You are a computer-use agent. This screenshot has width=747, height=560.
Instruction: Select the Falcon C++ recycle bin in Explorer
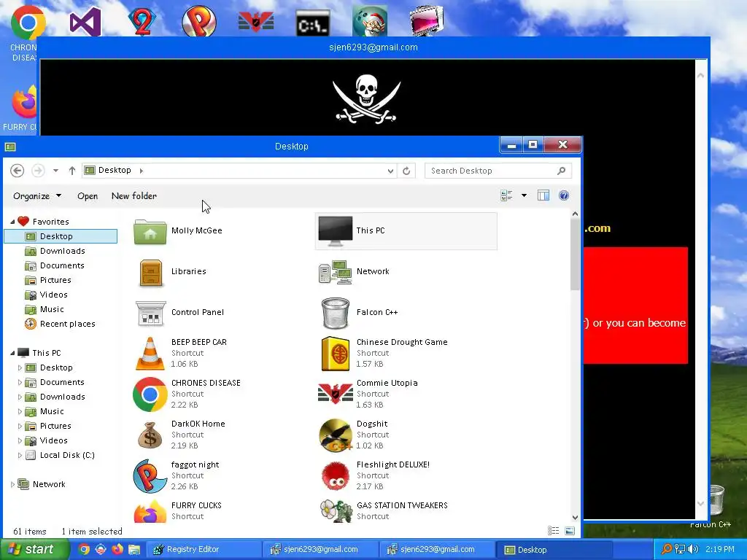pyautogui.click(x=336, y=313)
